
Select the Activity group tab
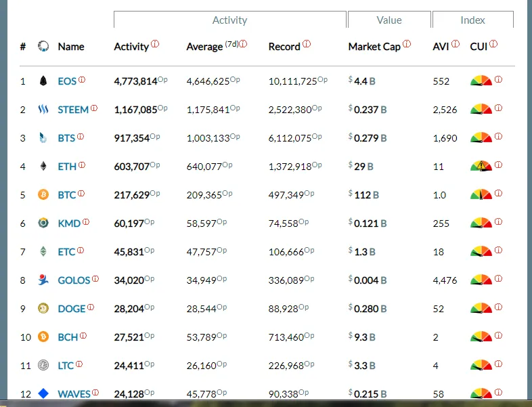[x=229, y=20]
